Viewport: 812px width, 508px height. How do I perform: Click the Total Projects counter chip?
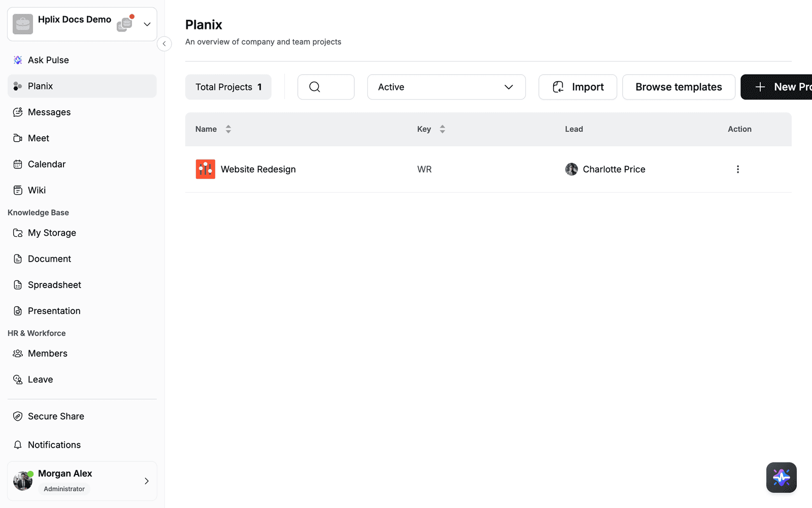click(228, 87)
